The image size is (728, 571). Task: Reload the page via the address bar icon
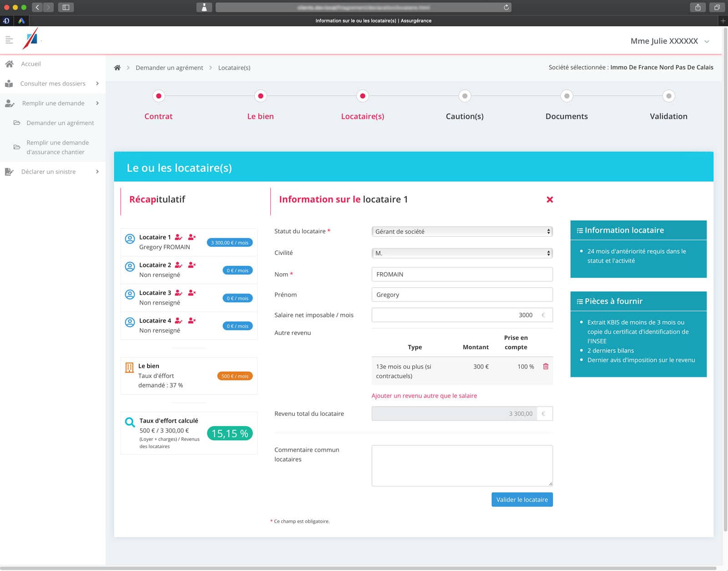pos(505,7)
